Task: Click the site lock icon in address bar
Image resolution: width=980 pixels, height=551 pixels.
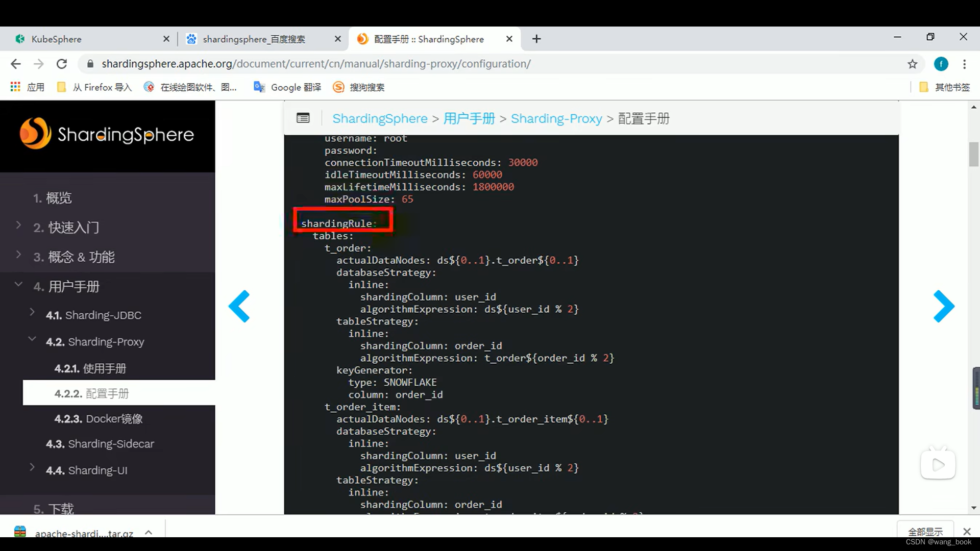Action: [x=90, y=64]
